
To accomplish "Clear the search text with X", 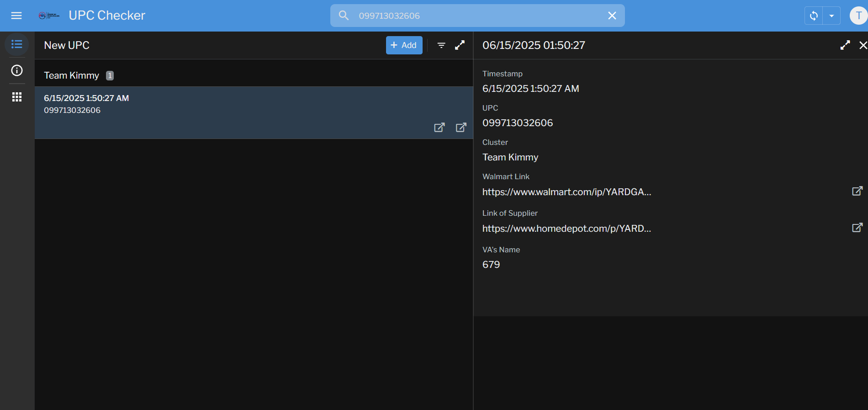I will [612, 16].
